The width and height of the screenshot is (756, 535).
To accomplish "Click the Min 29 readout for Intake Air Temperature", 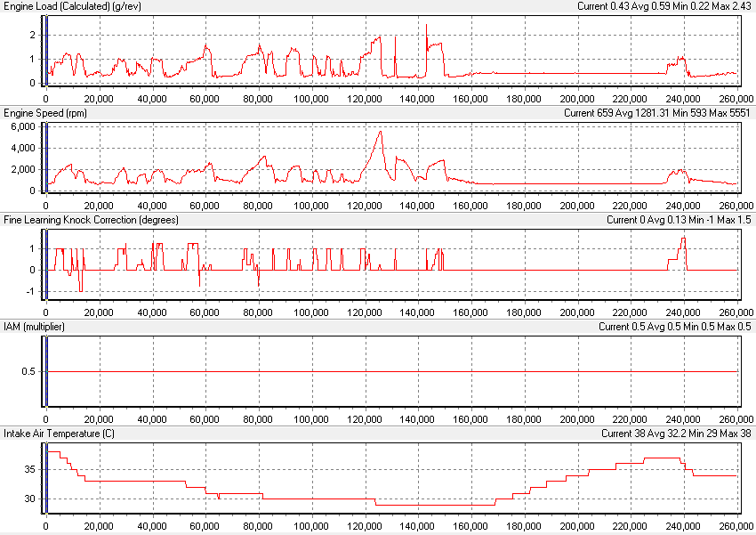I will 712,434.
